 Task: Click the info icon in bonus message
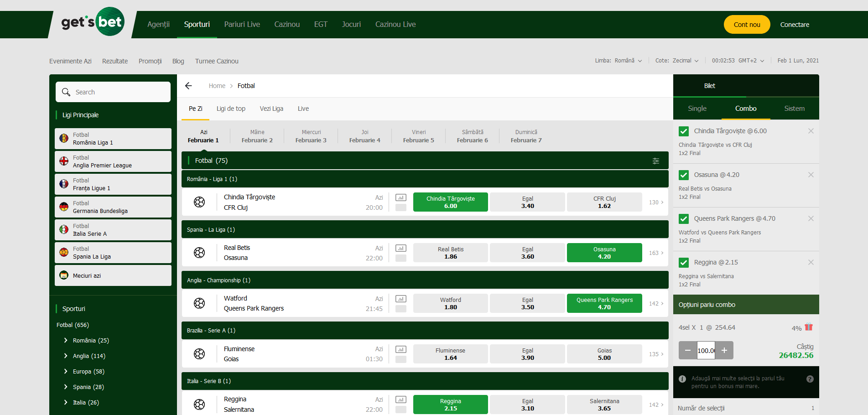click(x=682, y=379)
